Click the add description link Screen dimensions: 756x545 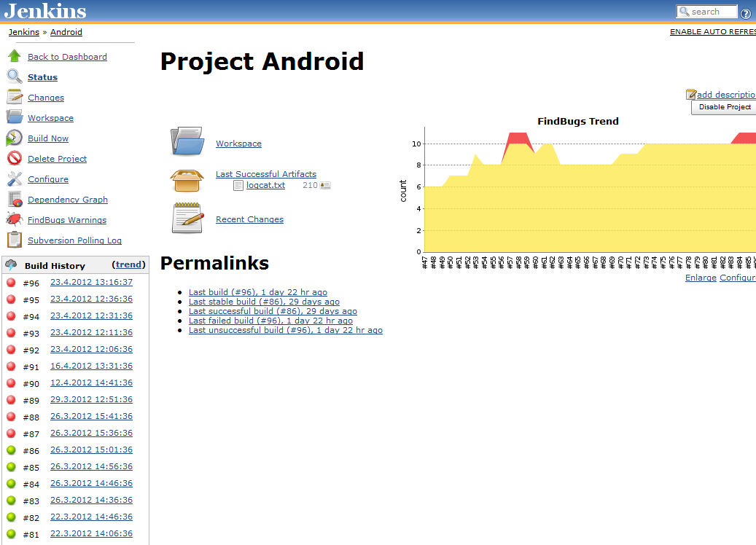tap(726, 95)
